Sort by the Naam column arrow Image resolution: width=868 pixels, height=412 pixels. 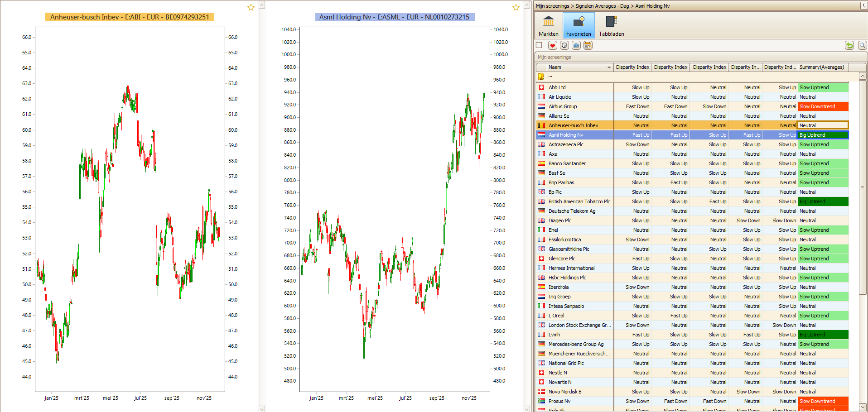click(x=609, y=67)
